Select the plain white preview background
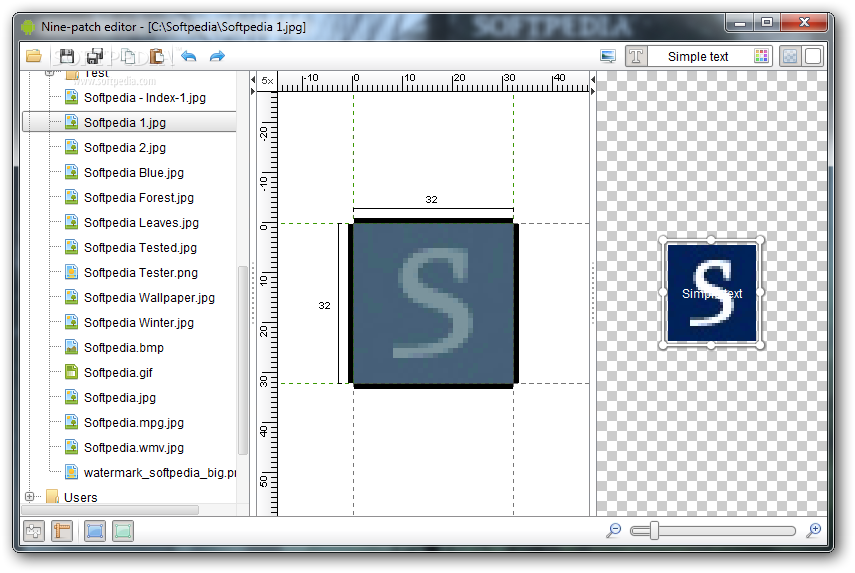Screen dimensions: 855x573 [812, 56]
